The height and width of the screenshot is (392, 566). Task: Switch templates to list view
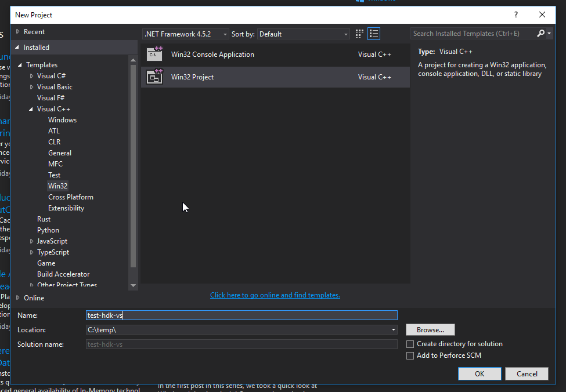click(374, 33)
